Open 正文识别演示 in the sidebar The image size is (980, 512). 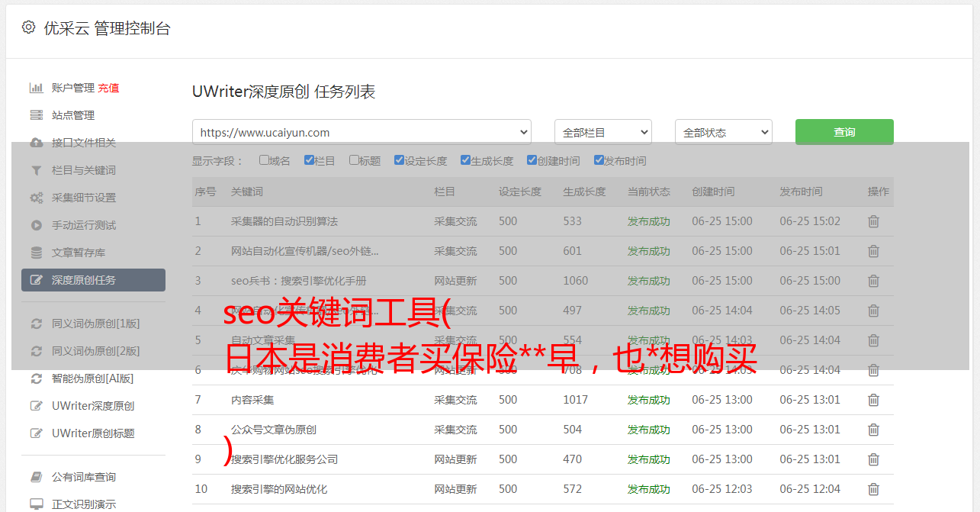click(84, 504)
